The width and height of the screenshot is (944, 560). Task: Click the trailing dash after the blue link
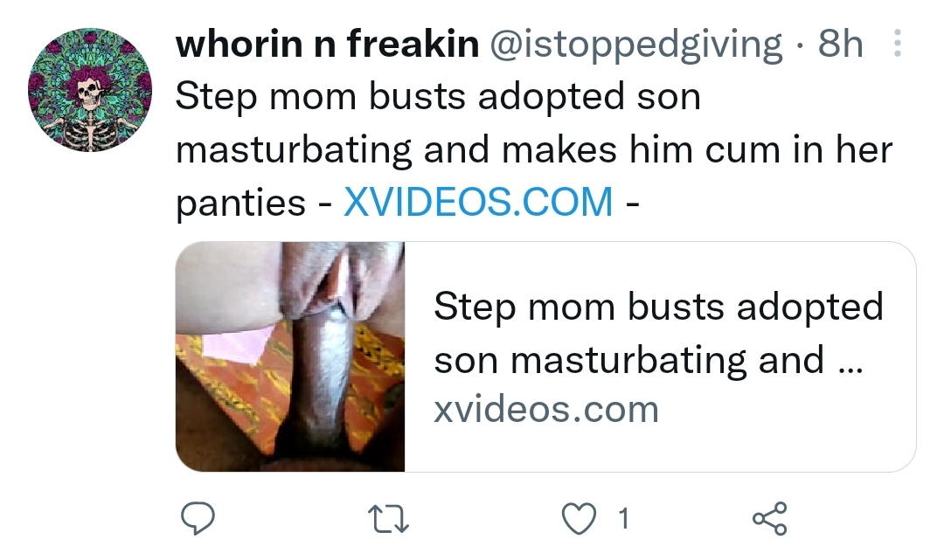[x=632, y=204]
